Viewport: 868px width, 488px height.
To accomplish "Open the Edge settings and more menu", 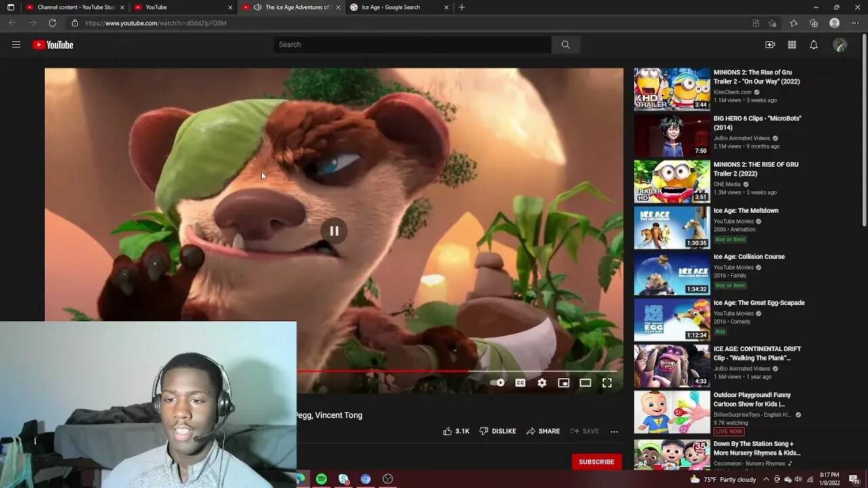I will pos(854,23).
